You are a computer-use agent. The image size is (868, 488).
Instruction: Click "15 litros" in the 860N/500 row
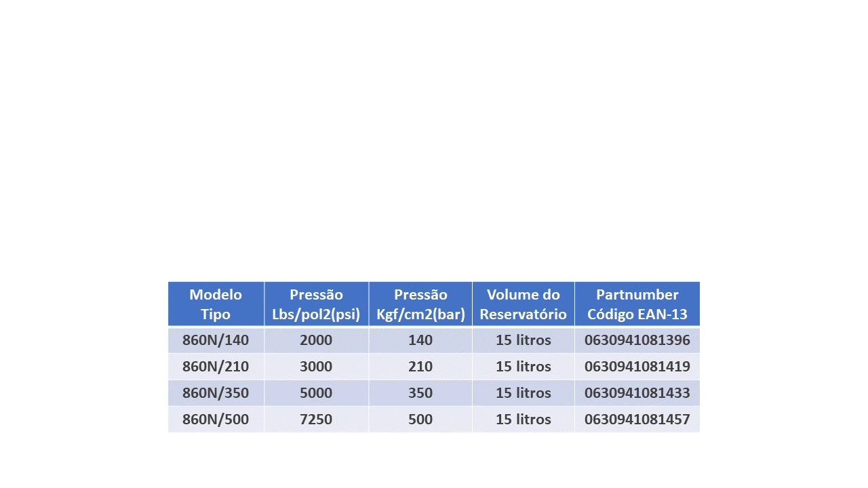tap(524, 420)
